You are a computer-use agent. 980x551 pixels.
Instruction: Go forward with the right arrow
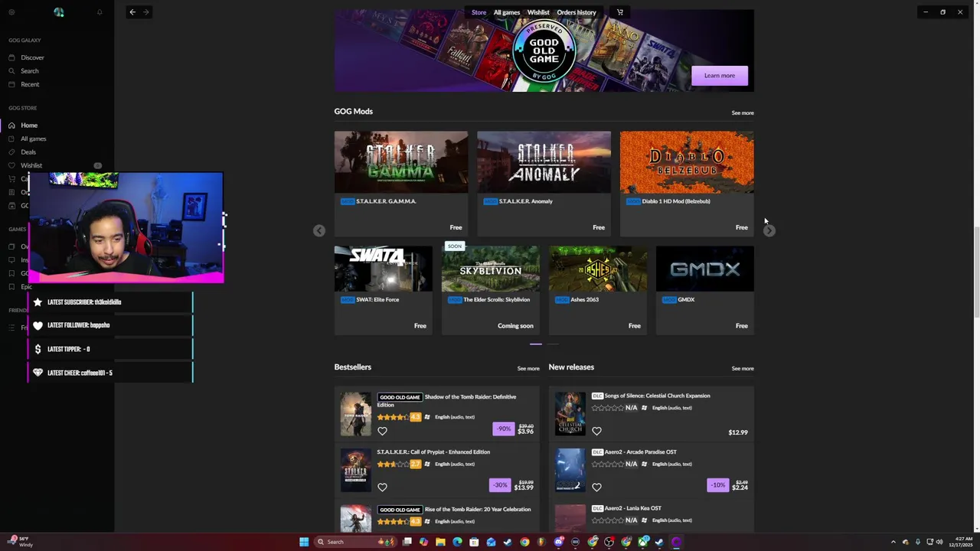[146, 12]
